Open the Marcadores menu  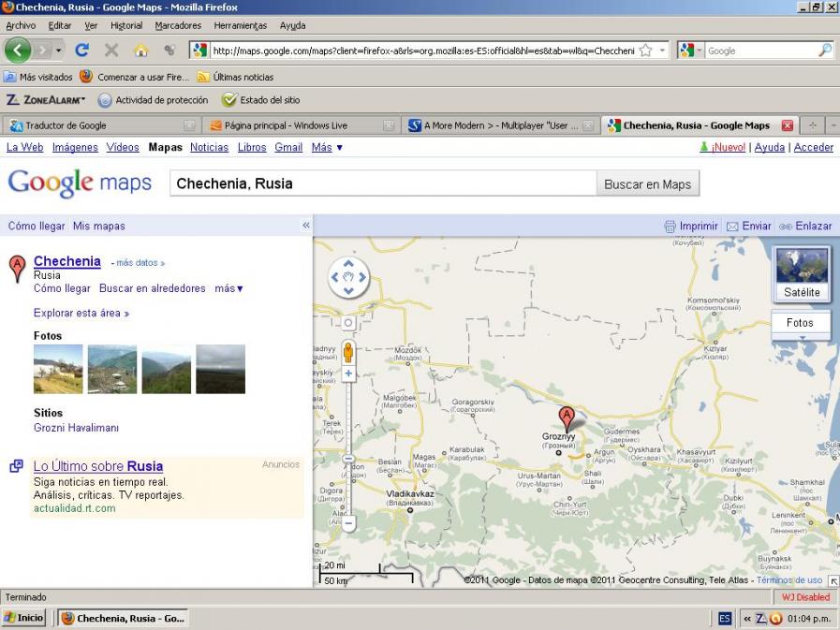pyautogui.click(x=177, y=25)
